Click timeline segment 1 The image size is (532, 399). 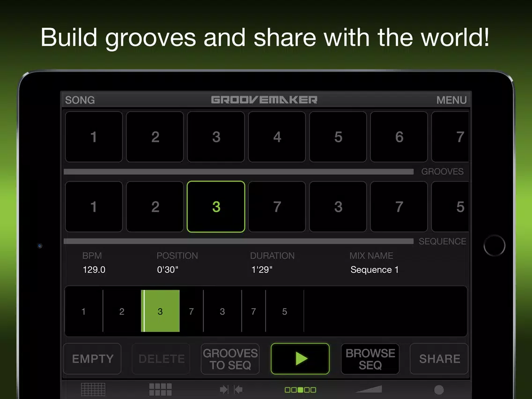[84, 311]
